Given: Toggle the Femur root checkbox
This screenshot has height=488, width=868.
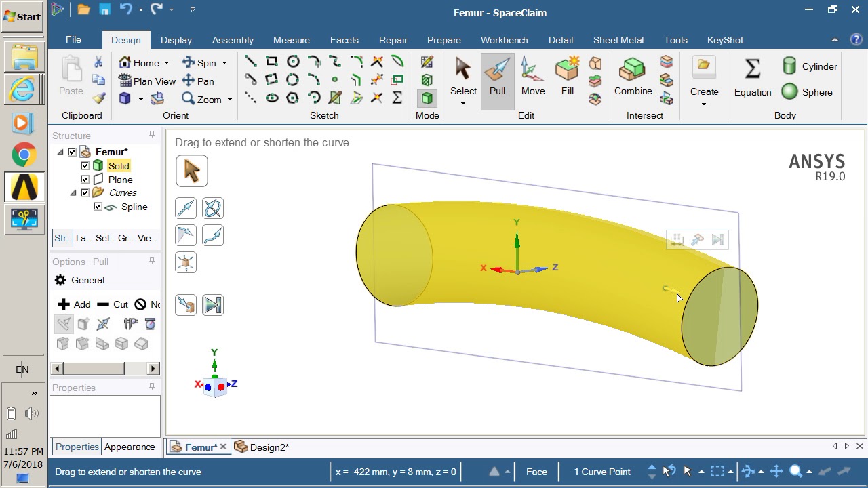Looking at the screenshot, I should pyautogui.click(x=72, y=152).
